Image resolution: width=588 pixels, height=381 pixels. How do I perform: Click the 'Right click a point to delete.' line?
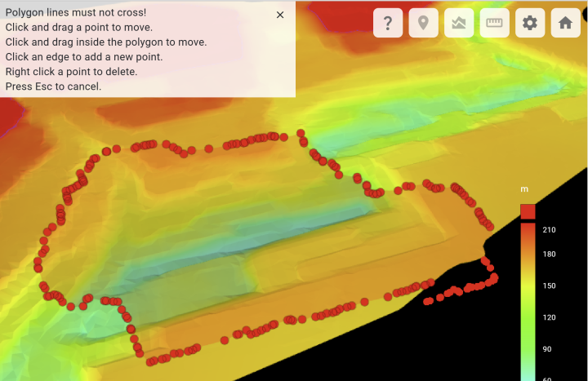[x=71, y=72]
